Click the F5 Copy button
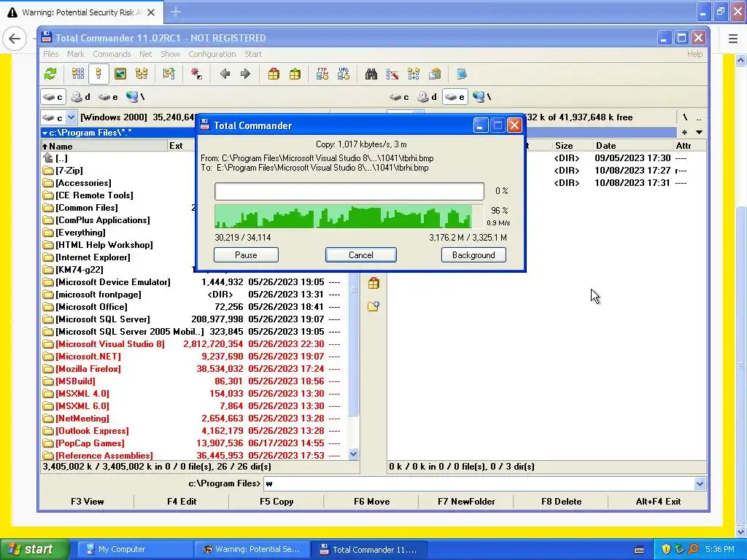747x560 pixels. click(x=276, y=502)
